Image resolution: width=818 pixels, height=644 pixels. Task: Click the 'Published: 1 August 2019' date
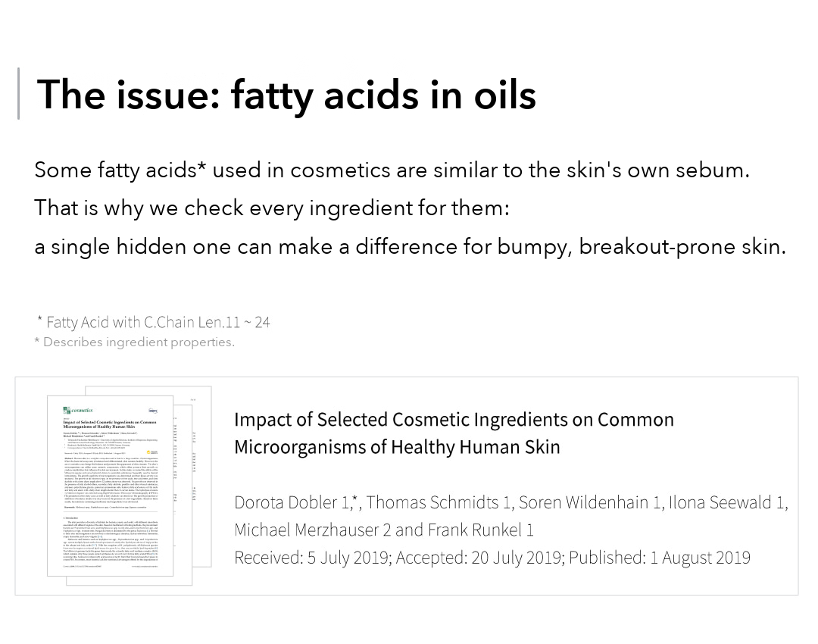[660, 558]
